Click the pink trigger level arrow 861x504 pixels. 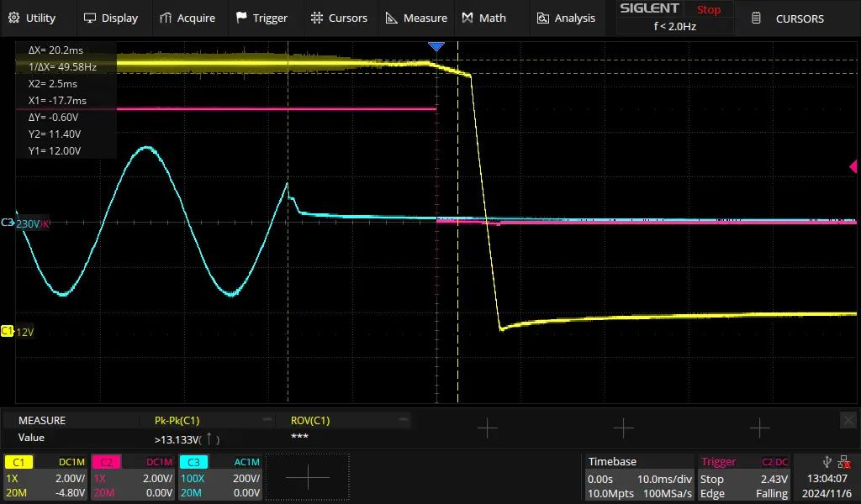pyautogui.click(x=852, y=168)
